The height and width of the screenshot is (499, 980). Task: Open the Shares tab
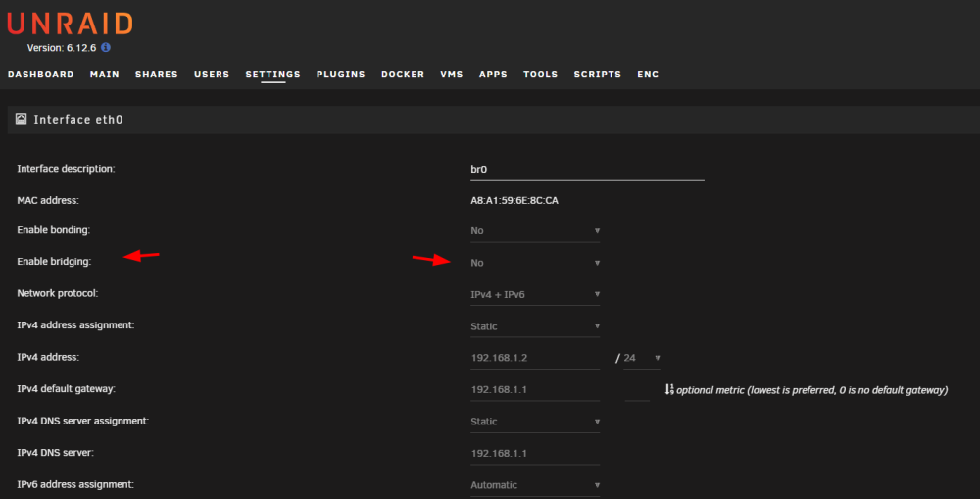(x=156, y=75)
